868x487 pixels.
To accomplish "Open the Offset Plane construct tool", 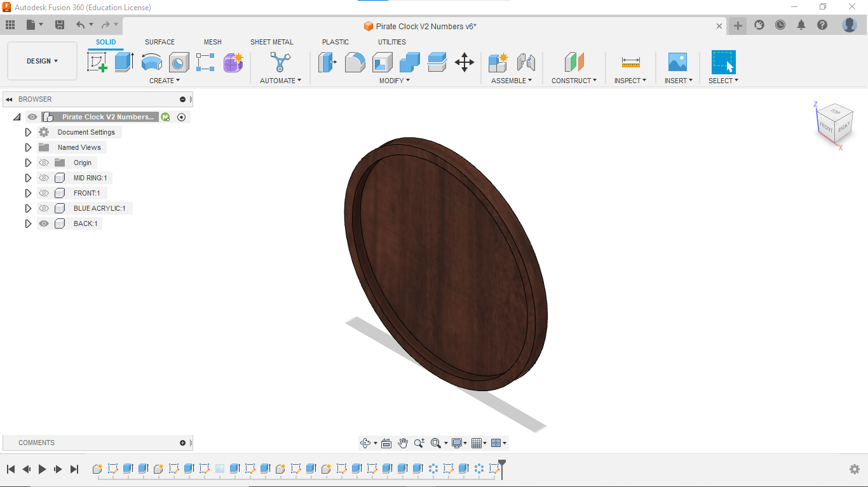I will click(x=574, y=62).
